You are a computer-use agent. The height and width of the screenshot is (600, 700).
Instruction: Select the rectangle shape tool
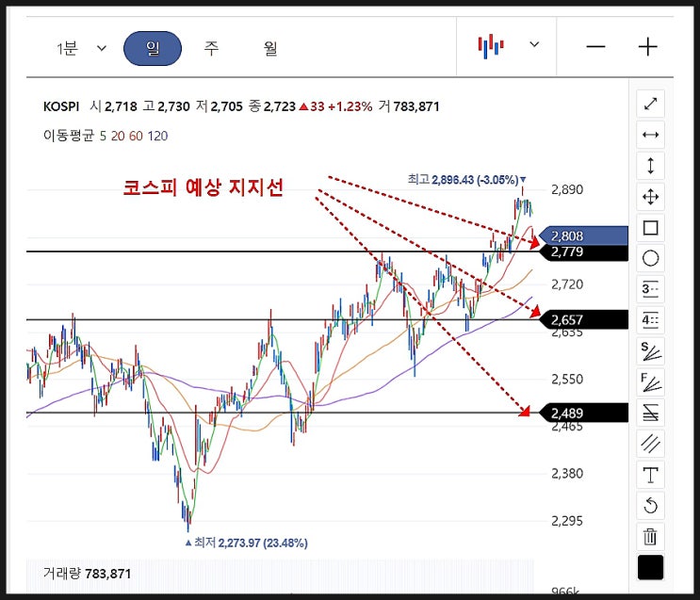tap(650, 228)
